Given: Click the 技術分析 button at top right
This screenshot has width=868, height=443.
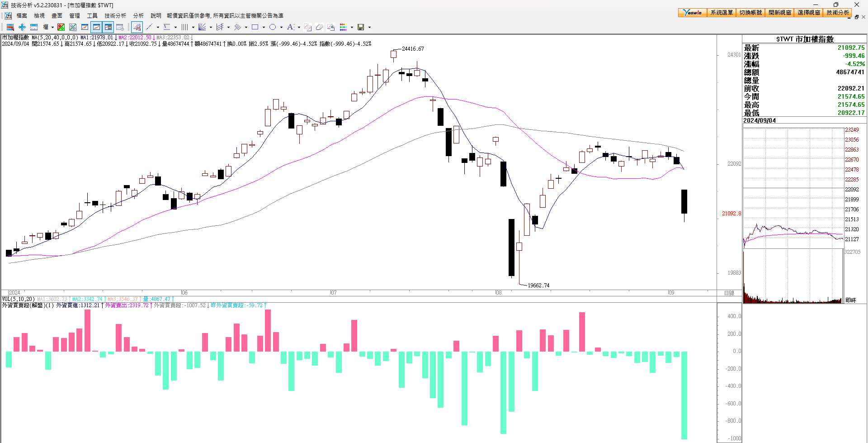Looking at the screenshot, I should (838, 13).
